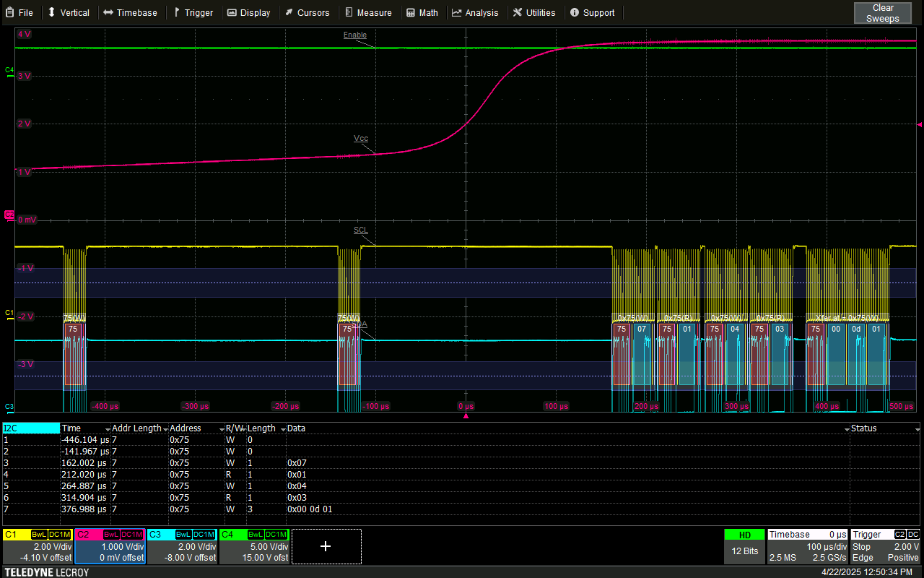
Task: Select the trigger level marker on right edge
Action: [x=919, y=124]
